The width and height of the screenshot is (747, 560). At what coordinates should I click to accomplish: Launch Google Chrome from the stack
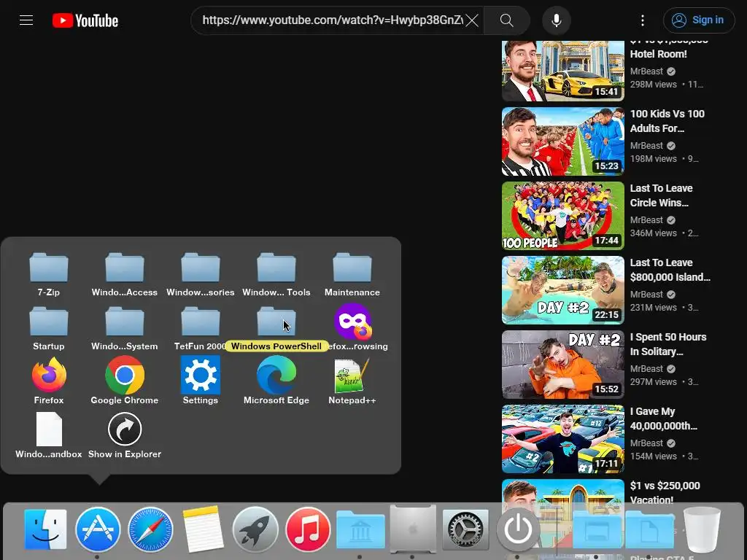(124, 381)
